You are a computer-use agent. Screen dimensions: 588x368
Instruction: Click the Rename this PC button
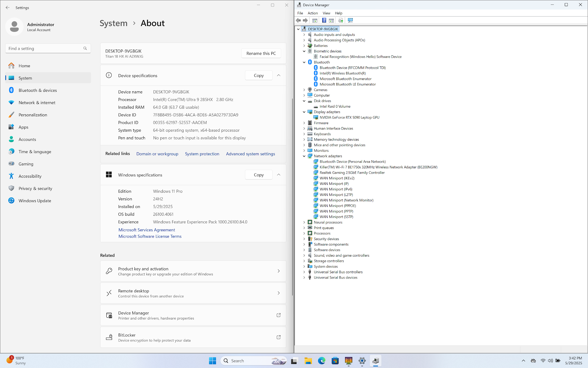261,53
